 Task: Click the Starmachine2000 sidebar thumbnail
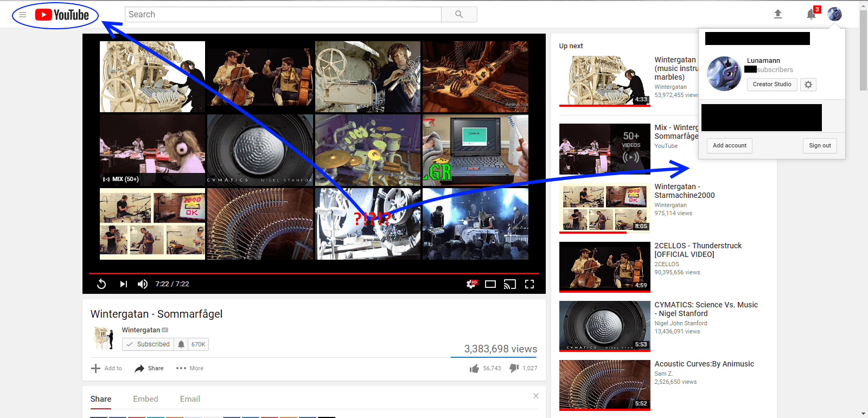coord(605,207)
